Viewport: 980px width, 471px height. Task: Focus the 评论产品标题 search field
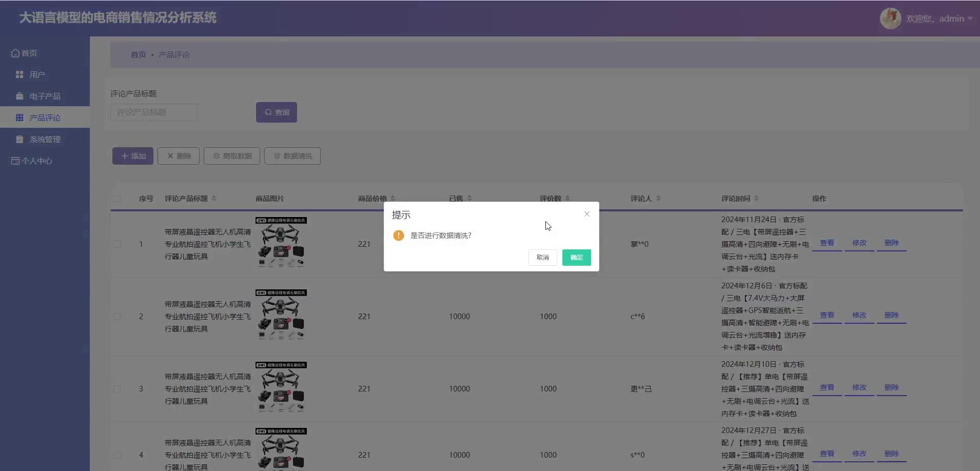tap(154, 112)
